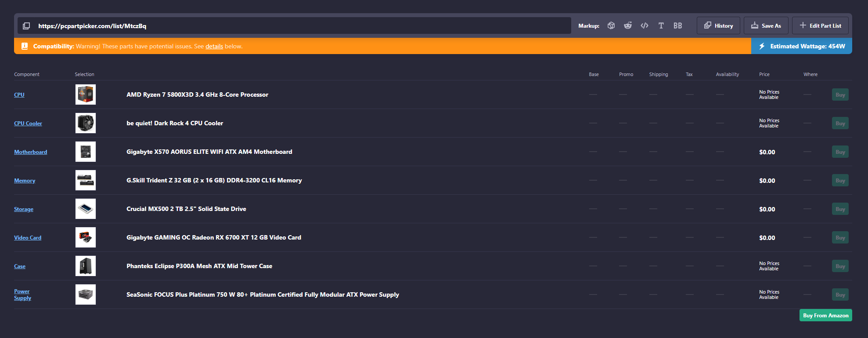Click the Promo column header

(x=626, y=74)
